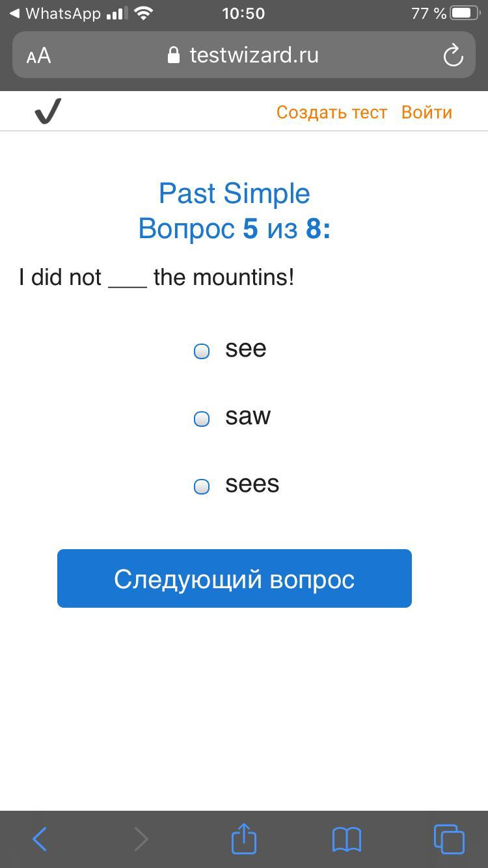The width and height of the screenshot is (488, 868).
Task: Tap the reload page icon
Action: click(x=453, y=56)
